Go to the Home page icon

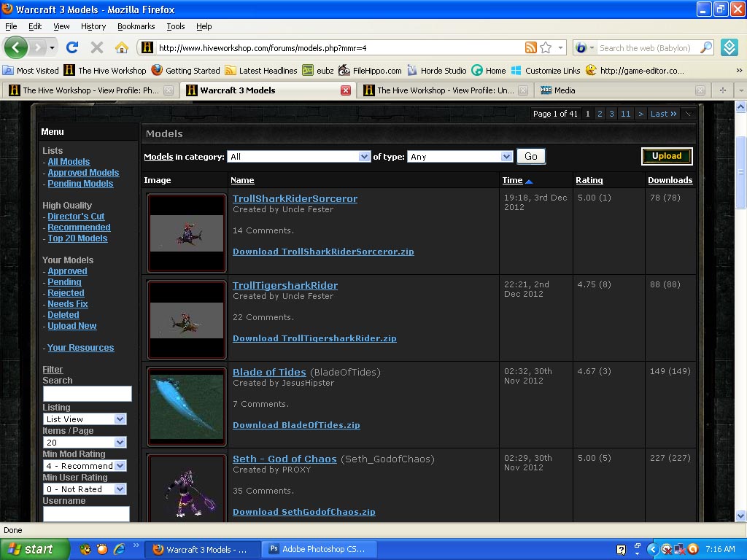122,47
